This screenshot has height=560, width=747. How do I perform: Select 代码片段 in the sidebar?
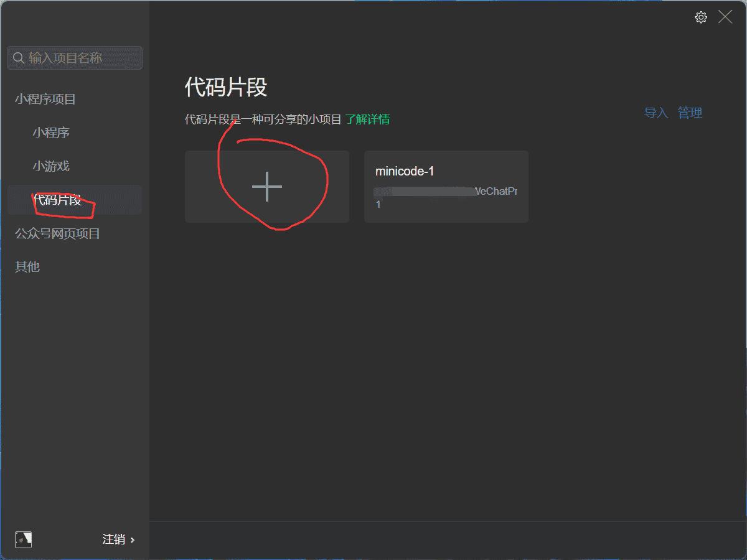[57, 200]
